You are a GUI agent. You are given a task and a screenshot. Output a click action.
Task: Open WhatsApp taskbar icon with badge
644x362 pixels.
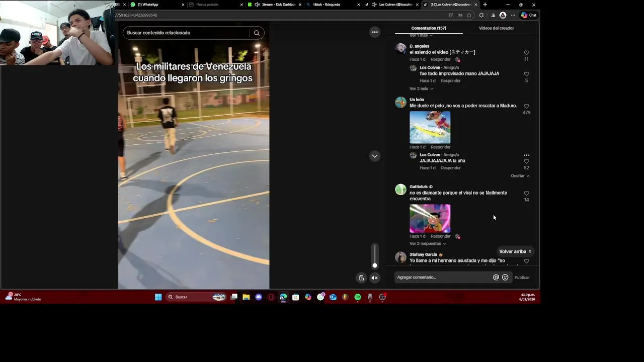tap(321, 297)
